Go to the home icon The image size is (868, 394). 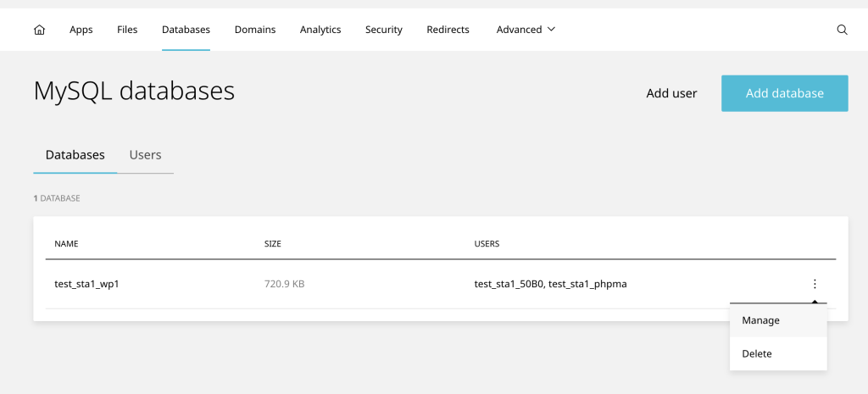(39, 30)
